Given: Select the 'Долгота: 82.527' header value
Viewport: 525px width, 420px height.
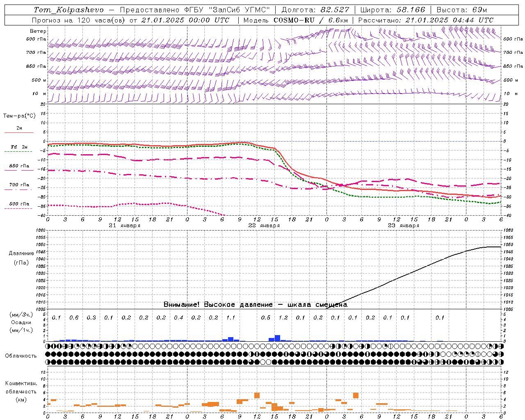Looking at the screenshot, I should pos(315,10).
